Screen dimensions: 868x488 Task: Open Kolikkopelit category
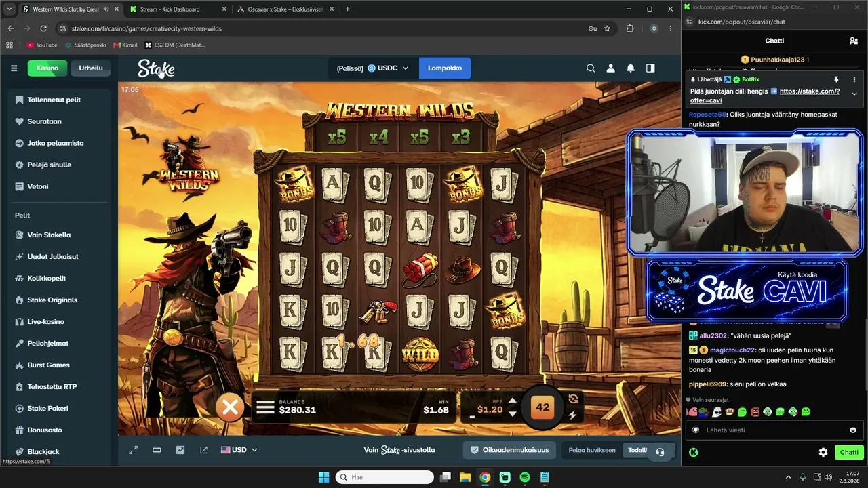pos(60,278)
